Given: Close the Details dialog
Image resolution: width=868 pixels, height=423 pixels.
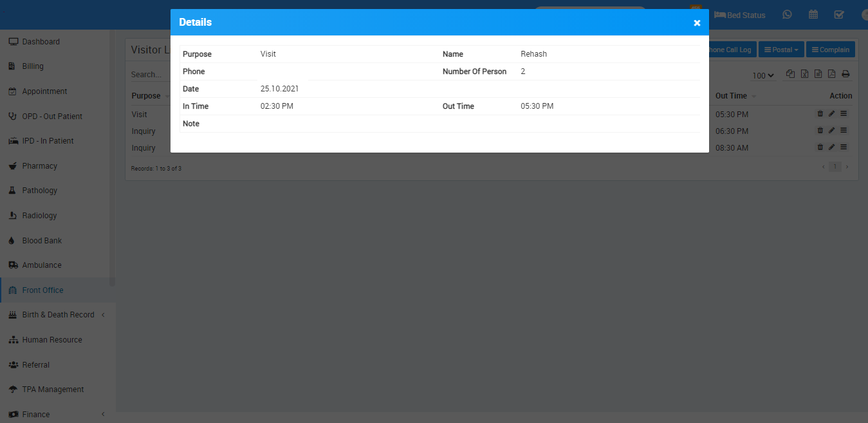Looking at the screenshot, I should (697, 23).
